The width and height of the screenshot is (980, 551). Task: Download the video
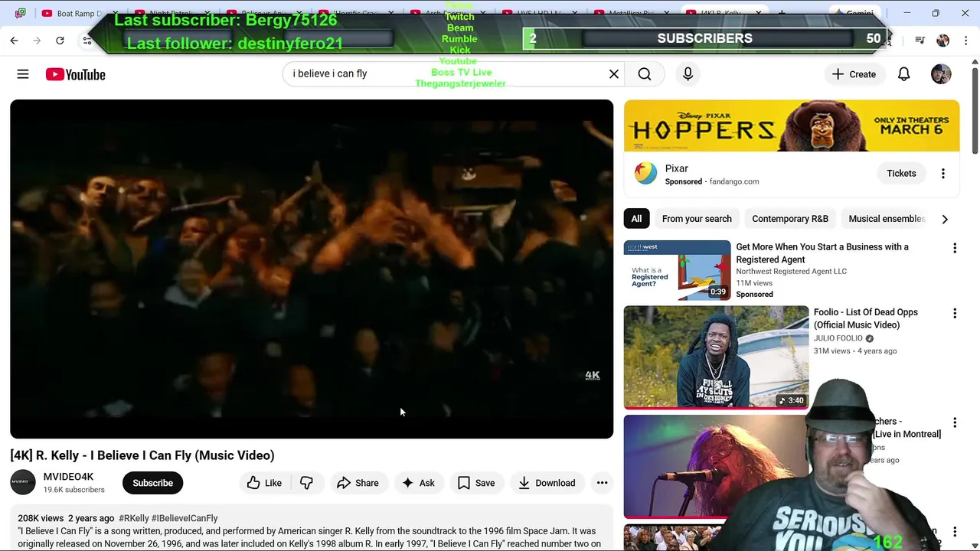tap(547, 483)
